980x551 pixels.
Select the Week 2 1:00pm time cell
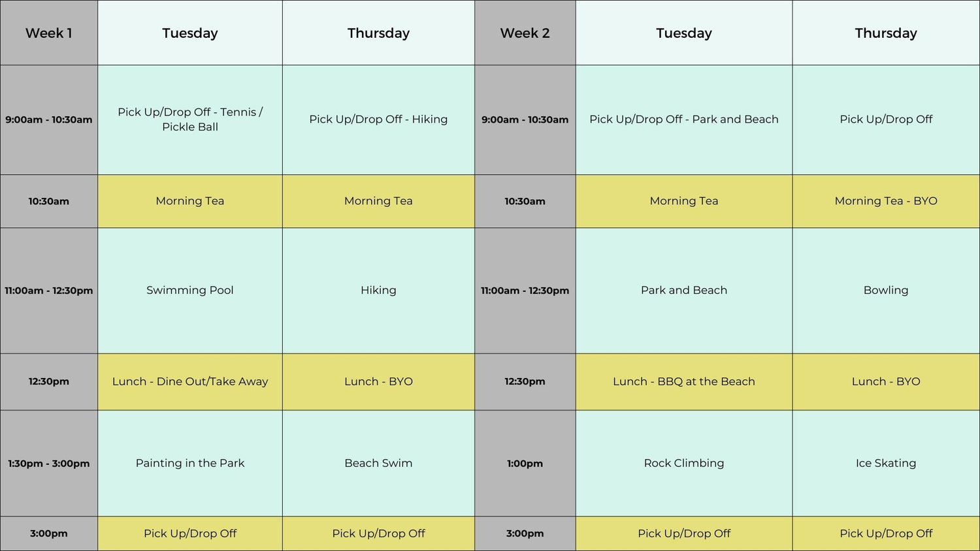point(525,464)
